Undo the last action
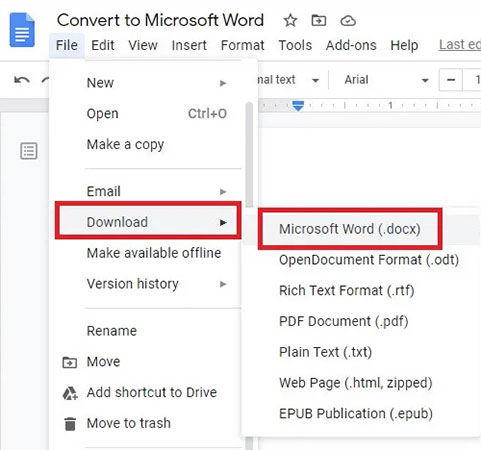This screenshot has height=450, width=481. pyautogui.click(x=22, y=80)
